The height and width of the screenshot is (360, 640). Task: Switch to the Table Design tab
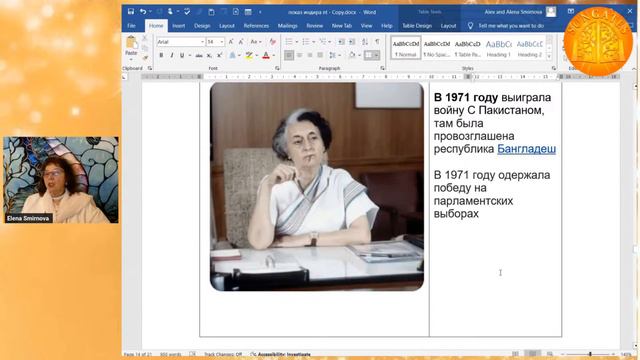417,26
